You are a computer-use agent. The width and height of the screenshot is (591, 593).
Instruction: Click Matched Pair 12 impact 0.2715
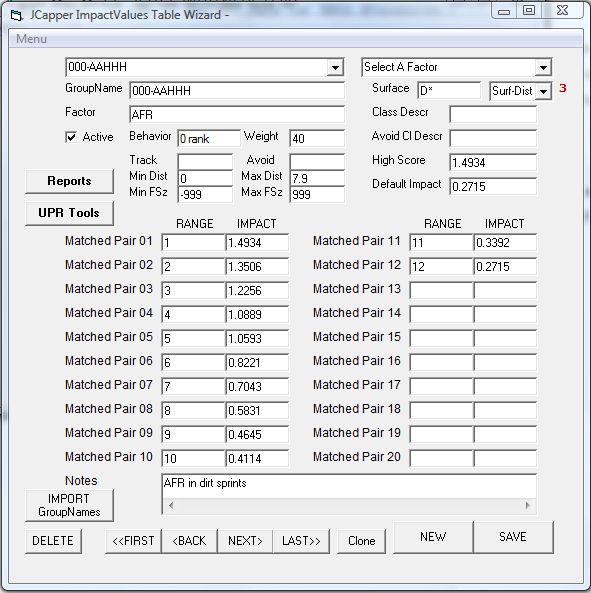pyautogui.click(x=505, y=267)
